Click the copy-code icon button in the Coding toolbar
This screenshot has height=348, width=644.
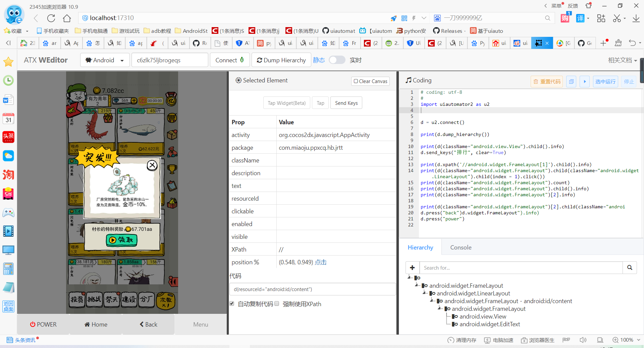click(x=571, y=81)
